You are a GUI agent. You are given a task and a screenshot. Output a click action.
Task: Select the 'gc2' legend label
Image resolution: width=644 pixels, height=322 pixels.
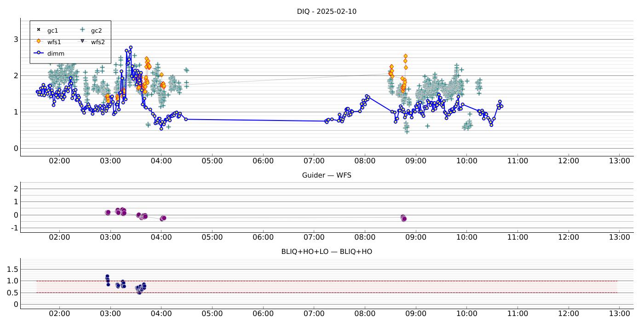click(x=97, y=31)
